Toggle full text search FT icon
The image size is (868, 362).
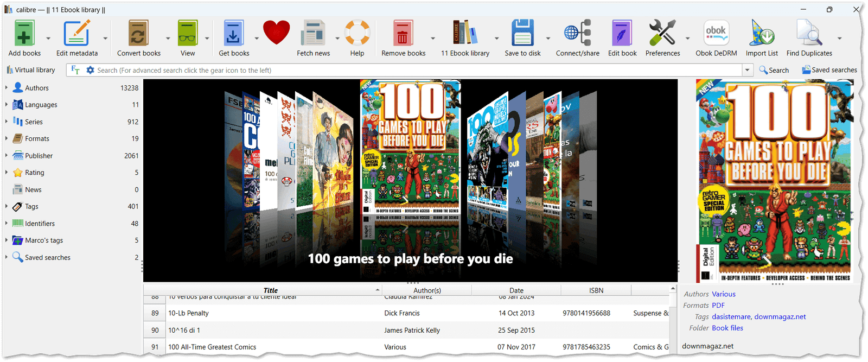[x=75, y=70]
